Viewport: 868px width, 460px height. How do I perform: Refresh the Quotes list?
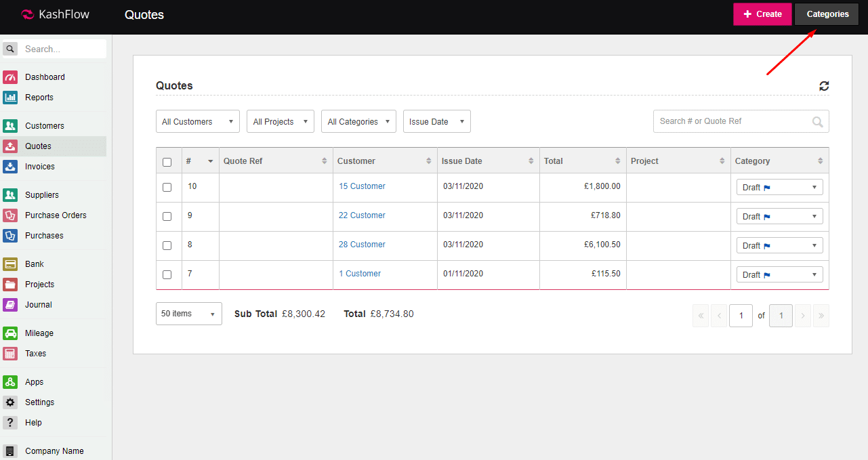coord(824,86)
